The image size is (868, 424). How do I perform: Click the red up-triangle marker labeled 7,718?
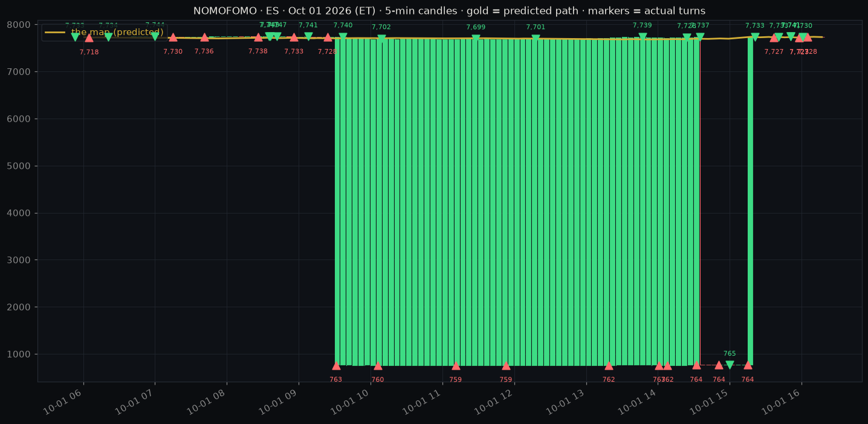click(x=89, y=38)
